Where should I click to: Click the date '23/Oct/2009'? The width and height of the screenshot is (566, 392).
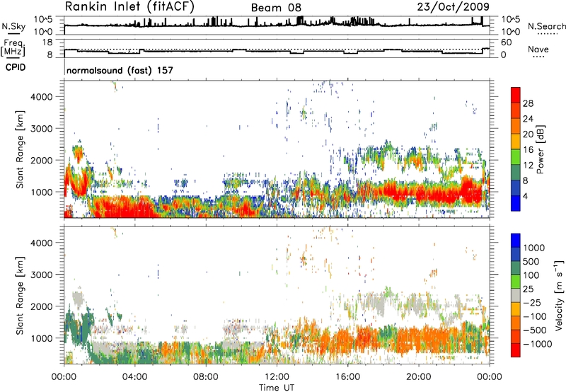[453, 7]
